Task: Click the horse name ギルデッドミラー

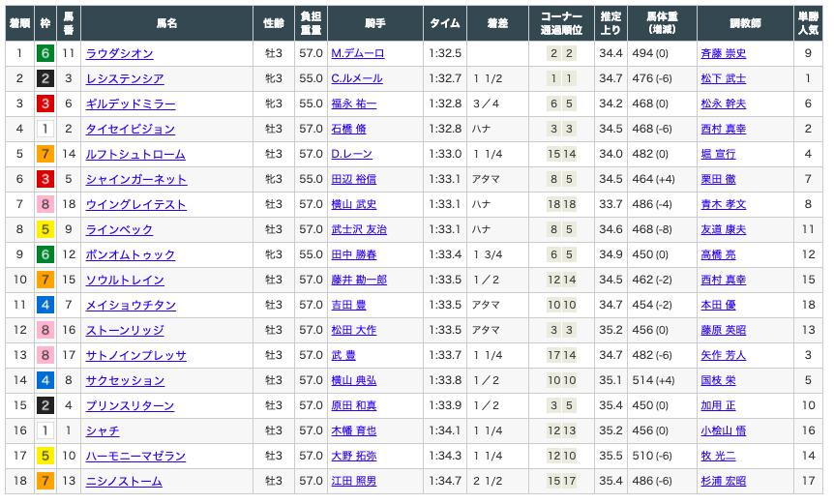Action: (x=131, y=104)
